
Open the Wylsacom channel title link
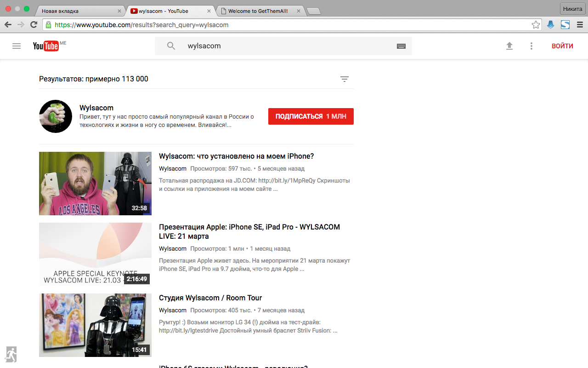point(96,108)
